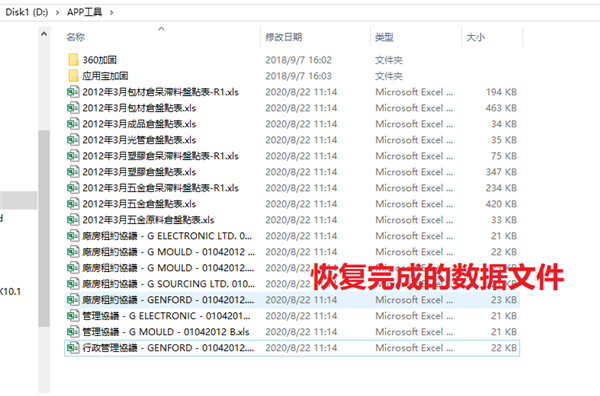600x396 pixels.
Task: Click the 347 KB size cell
Action: (x=501, y=172)
